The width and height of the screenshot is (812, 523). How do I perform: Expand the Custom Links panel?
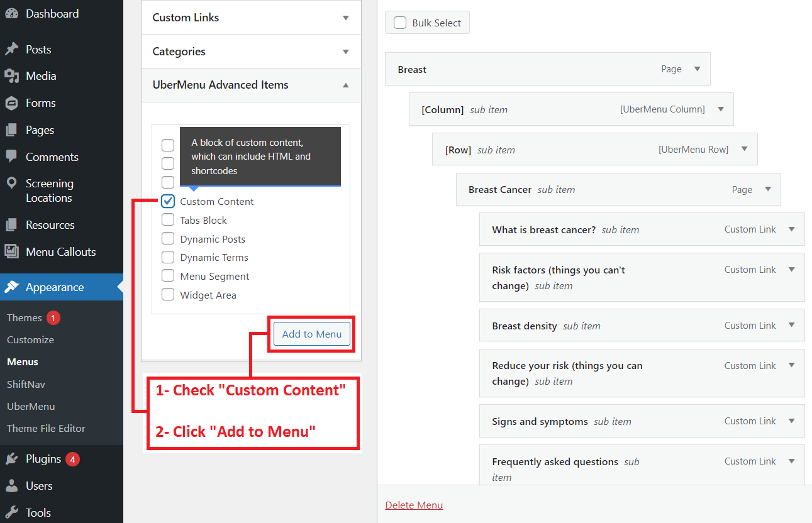[x=345, y=18]
